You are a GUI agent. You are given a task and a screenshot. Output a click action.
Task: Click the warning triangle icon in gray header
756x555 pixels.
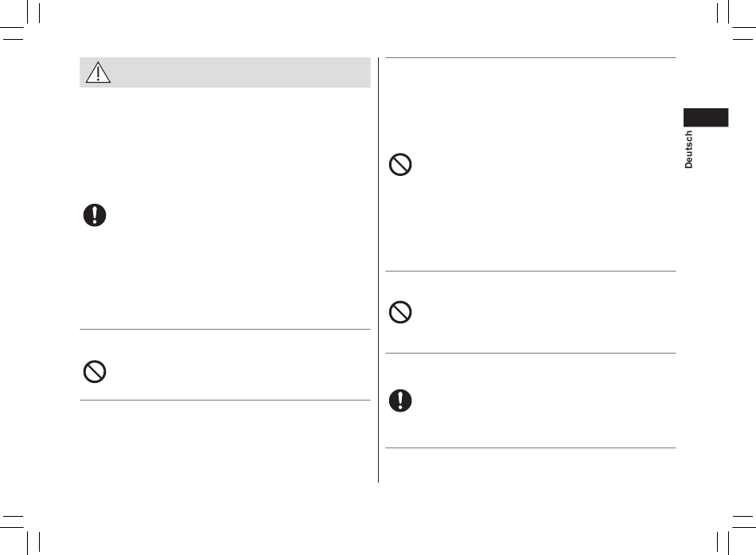pyautogui.click(x=98, y=72)
